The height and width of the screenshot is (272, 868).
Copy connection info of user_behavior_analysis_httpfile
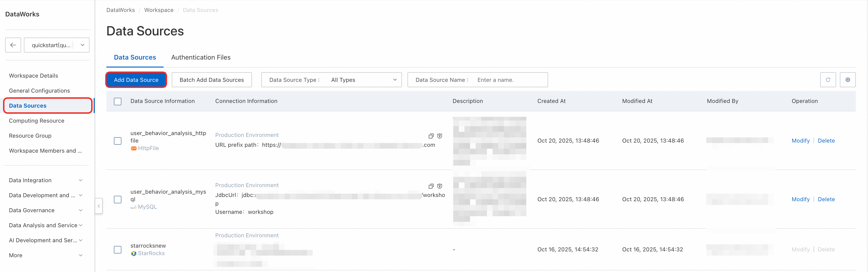click(431, 136)
